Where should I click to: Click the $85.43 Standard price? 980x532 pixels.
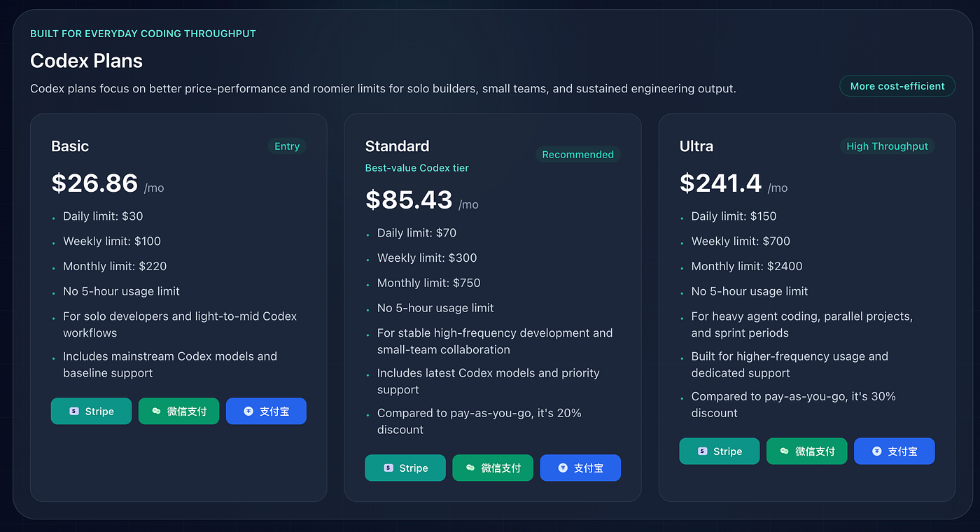(x=409, y=200)
